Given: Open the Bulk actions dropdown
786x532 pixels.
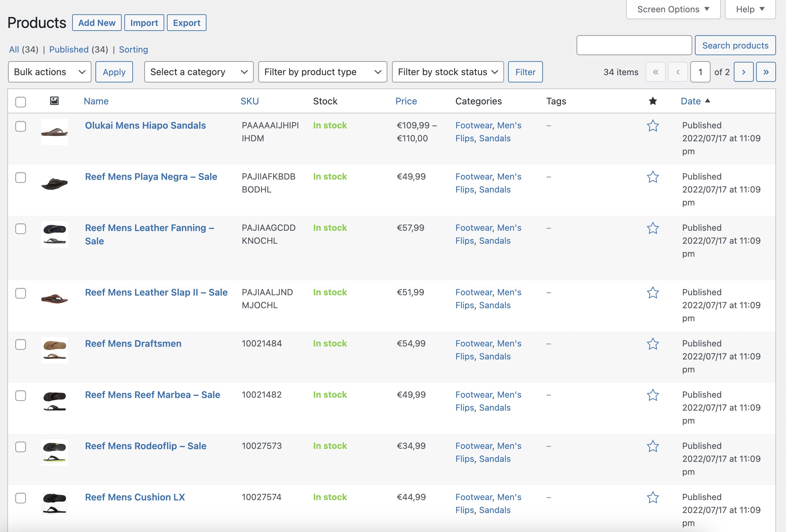Looking at the screenshot, I should tap(50, 72).
